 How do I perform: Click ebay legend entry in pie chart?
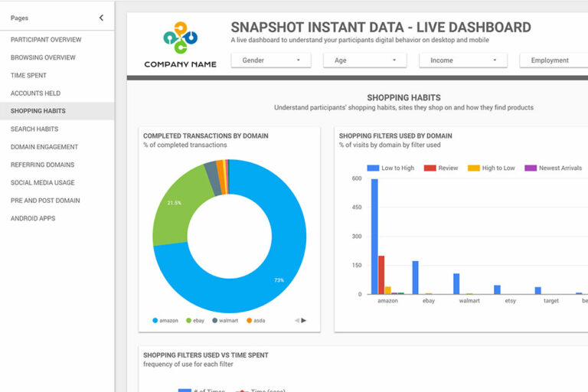click(192, 320)
